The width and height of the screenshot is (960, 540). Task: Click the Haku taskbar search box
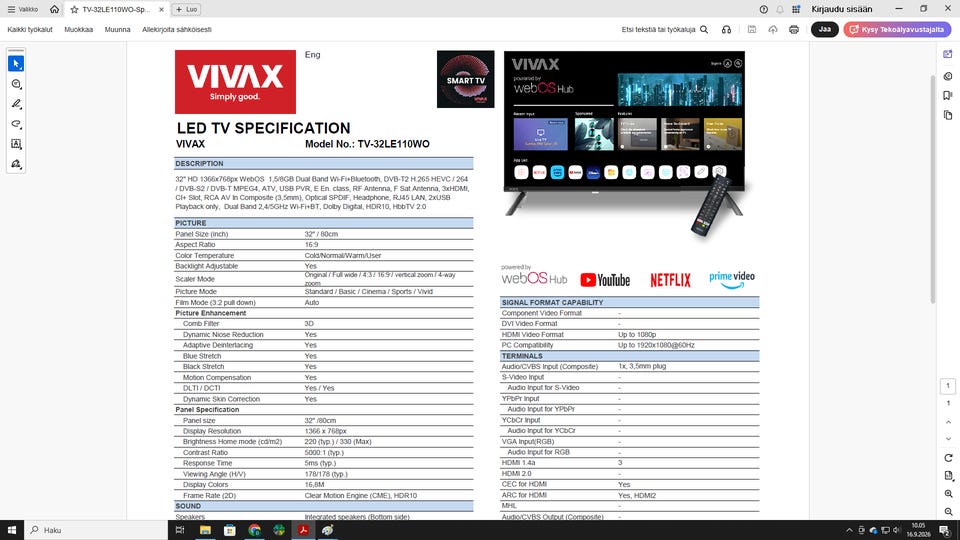tap(96, 530)
